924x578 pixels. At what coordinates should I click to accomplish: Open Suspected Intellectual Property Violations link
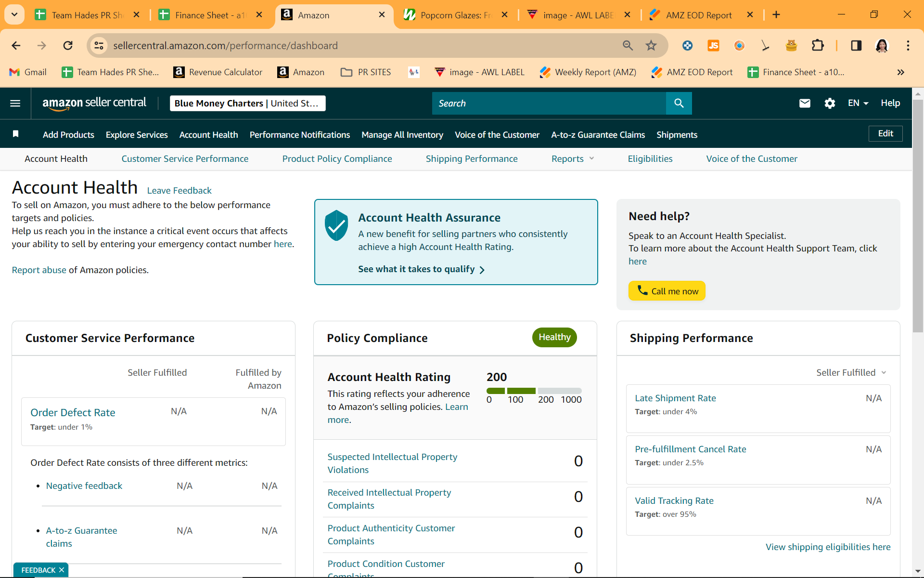point(392,463)
